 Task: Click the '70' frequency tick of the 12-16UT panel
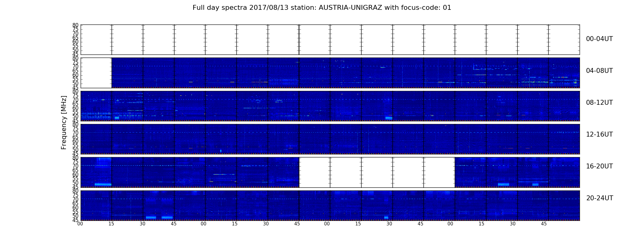click(75, 133)
